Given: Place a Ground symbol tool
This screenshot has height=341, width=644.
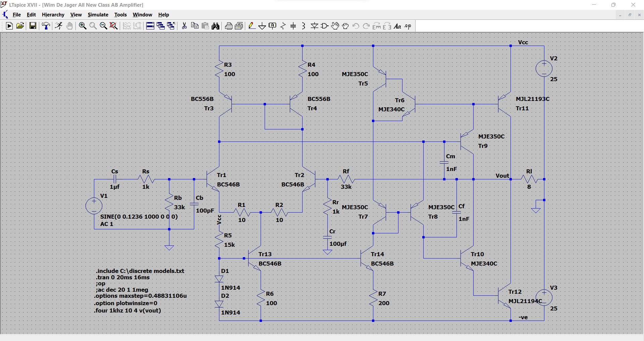Looking at the screenshot, I should click(262, 26).
